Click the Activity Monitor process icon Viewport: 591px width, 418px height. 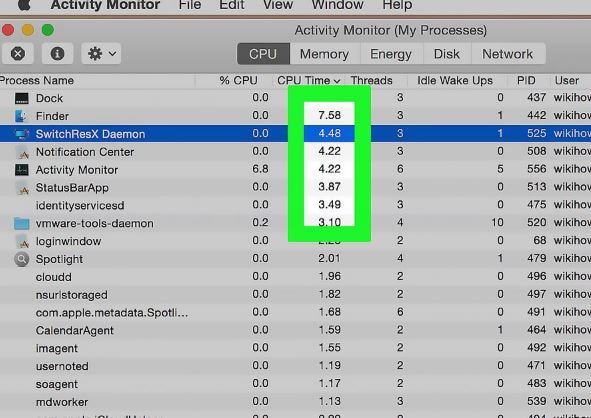coord(21,170)
